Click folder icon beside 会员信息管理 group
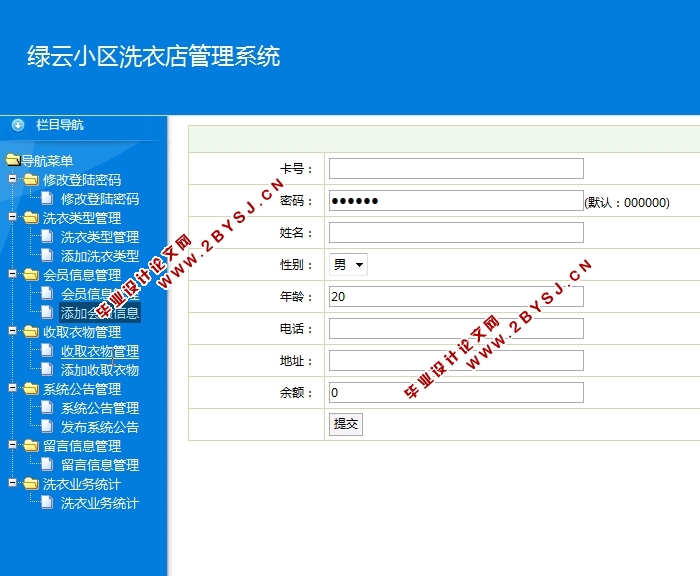The height and width of the screenshot is (576, 700). point(31,274)
